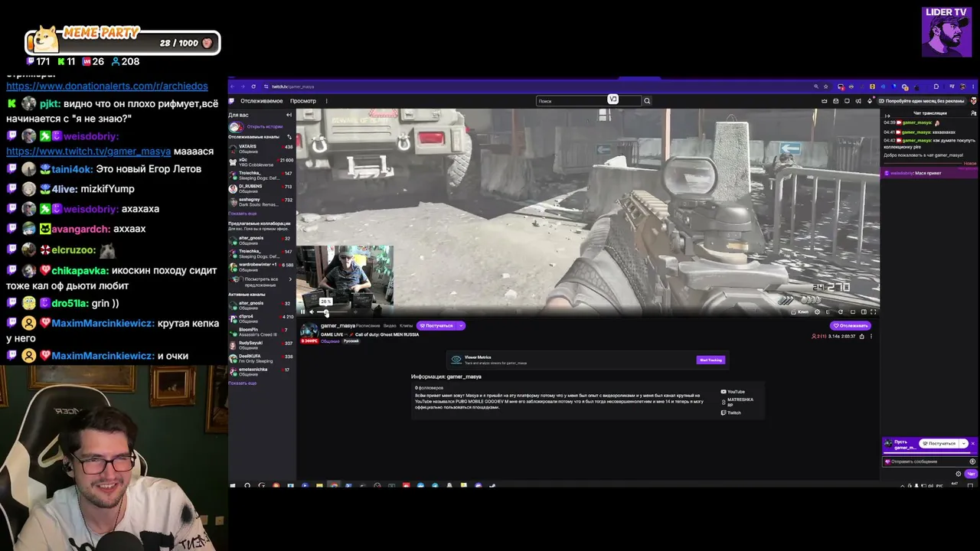This screenshot has width=980, height=551.
Task: Click the Start Tracking button
Action: tap(710, 360)
